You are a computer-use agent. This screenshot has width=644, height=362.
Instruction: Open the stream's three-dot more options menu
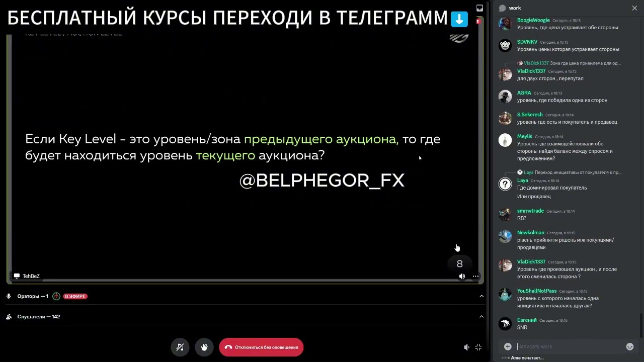click(475, 276)
